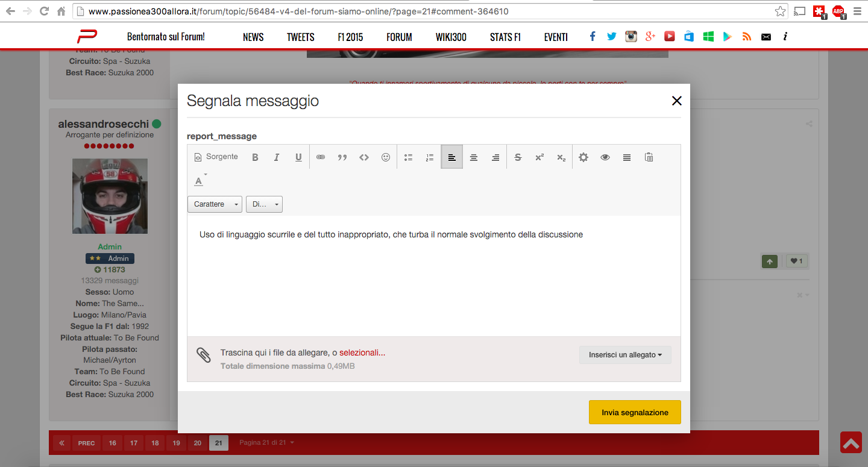The image size is (868, 467).
Task: Open the FORUM menu item
Action: [x=399, y=37]
